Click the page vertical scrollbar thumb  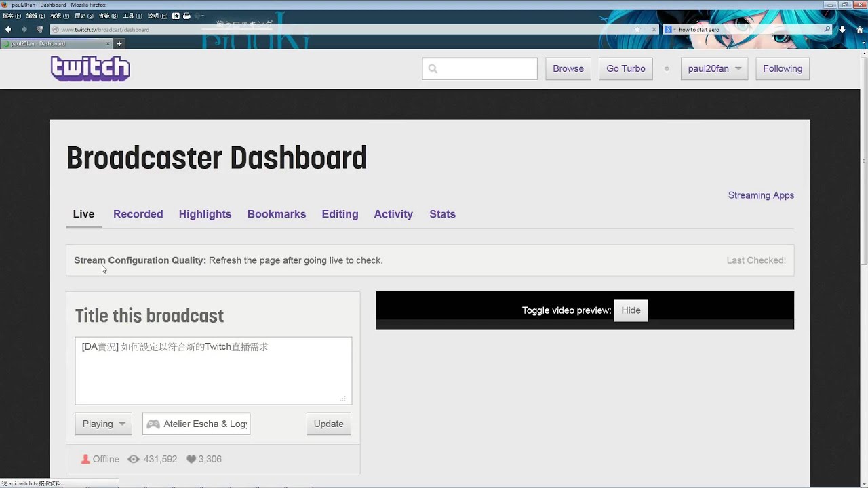pos(863,161)
